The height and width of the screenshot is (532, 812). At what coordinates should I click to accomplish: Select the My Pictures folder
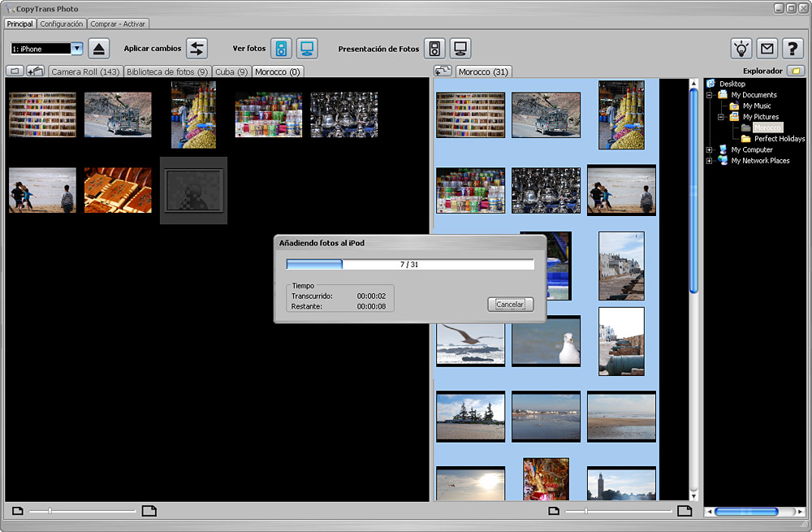(x=761, y=117)
